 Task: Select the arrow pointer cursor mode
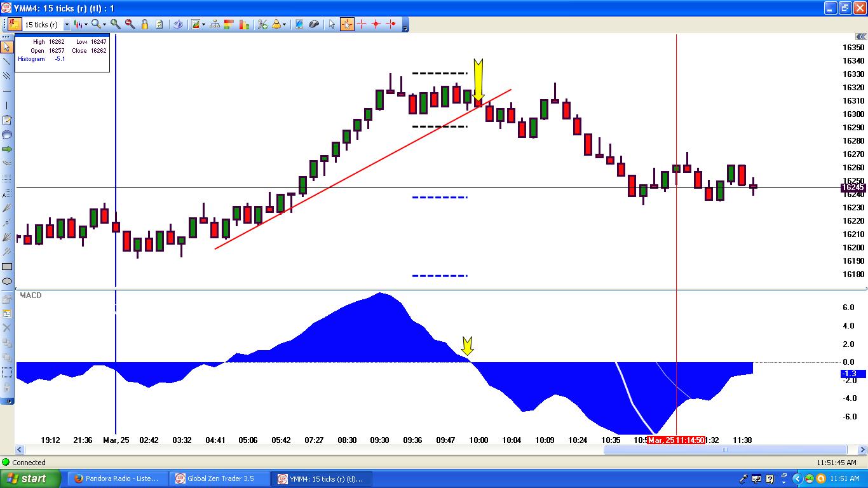(x=332, y=25)
